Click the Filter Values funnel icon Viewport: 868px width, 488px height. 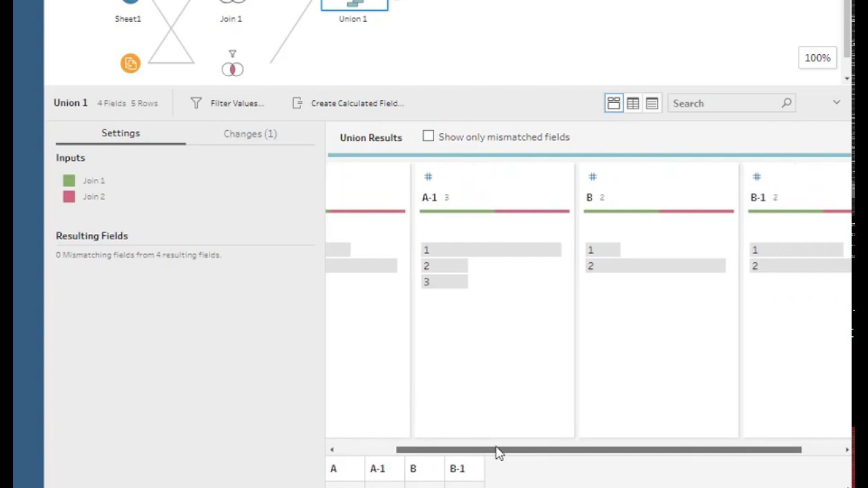click(196, 103)
